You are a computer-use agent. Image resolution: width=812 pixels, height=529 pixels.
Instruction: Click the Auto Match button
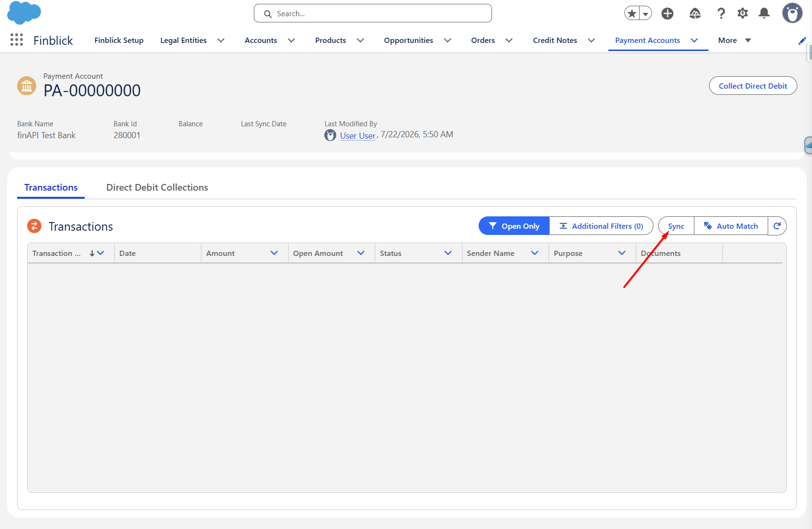tap(731, 226)
